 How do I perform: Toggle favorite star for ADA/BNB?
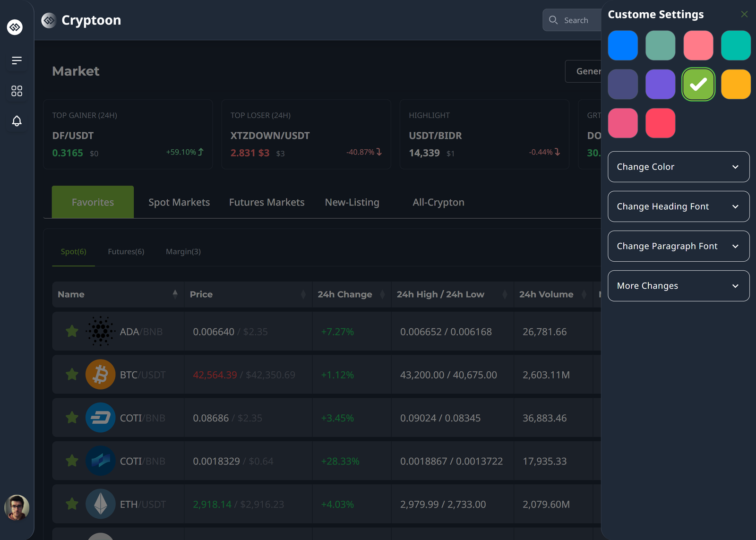(x=72, y=331)
